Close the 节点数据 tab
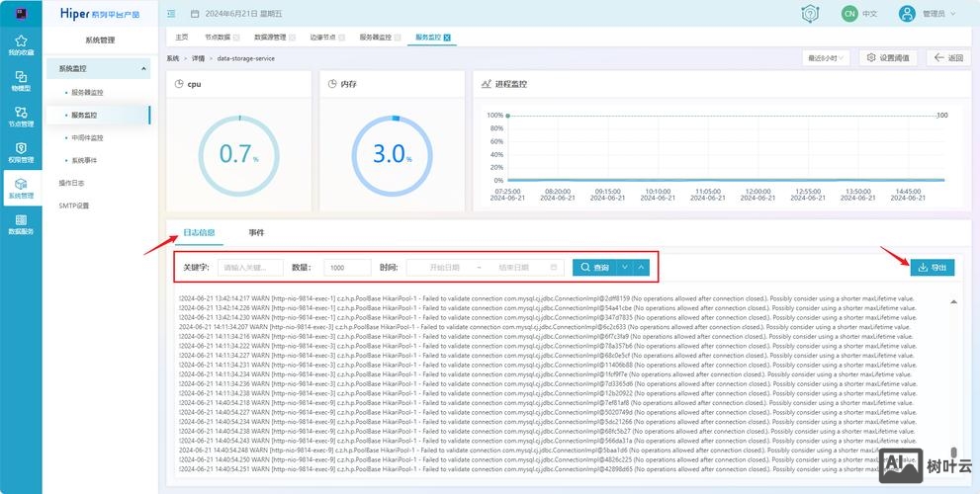Viewport: 980px width, 494px height. point(236,38)
